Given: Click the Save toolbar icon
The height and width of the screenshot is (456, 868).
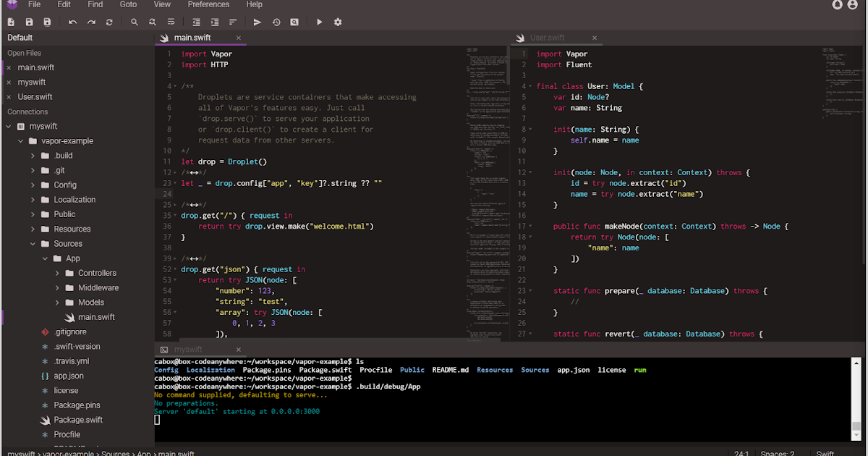Looking at the screenshot, I should [29, 22].
